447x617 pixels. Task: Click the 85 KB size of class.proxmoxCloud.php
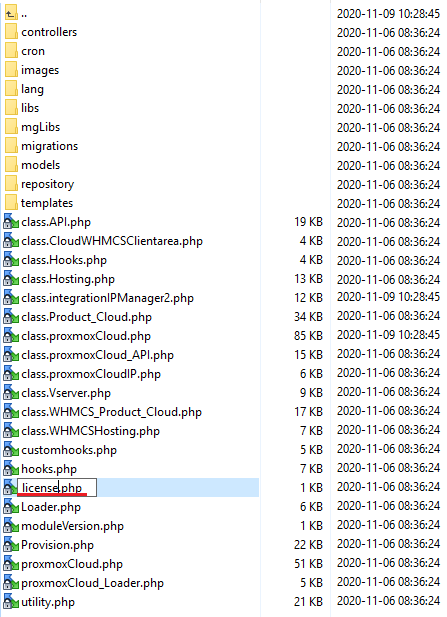coord(308,336)
